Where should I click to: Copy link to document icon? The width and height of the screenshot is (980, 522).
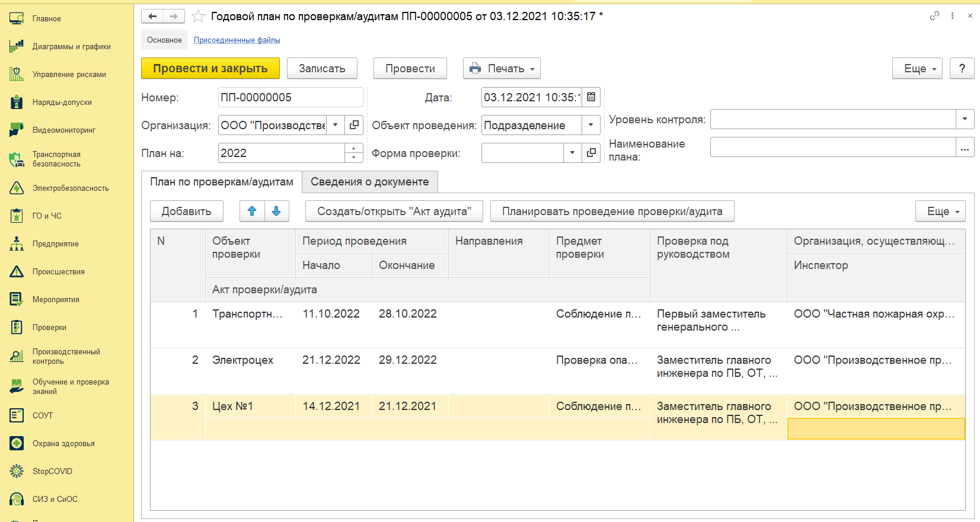[934, 16]
